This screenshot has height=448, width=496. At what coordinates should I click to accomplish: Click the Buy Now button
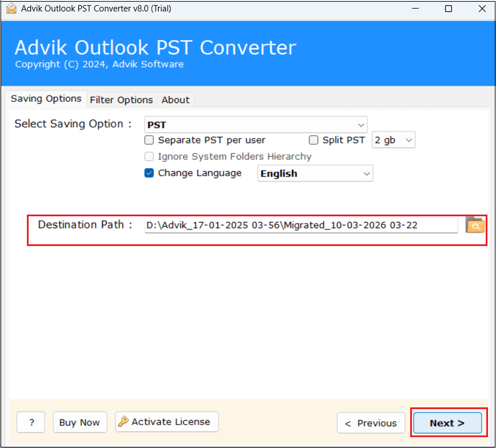tap(80, 422)
